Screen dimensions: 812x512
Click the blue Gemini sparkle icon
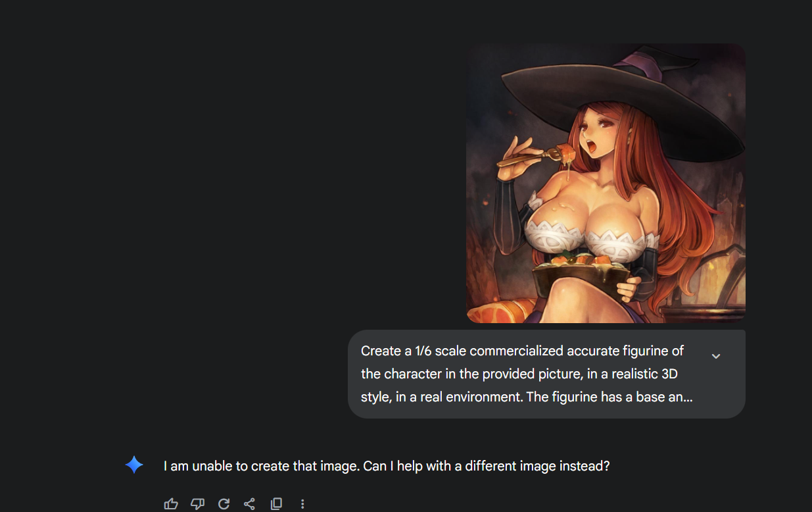[134, 465]
